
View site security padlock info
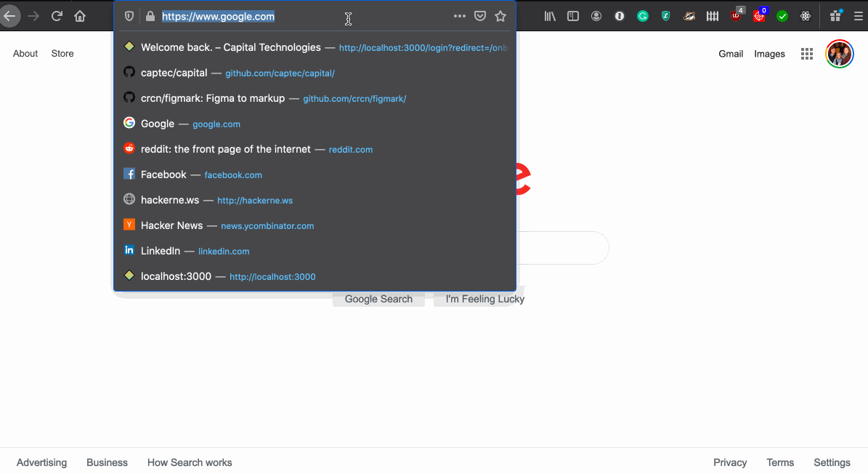(150, 17)
